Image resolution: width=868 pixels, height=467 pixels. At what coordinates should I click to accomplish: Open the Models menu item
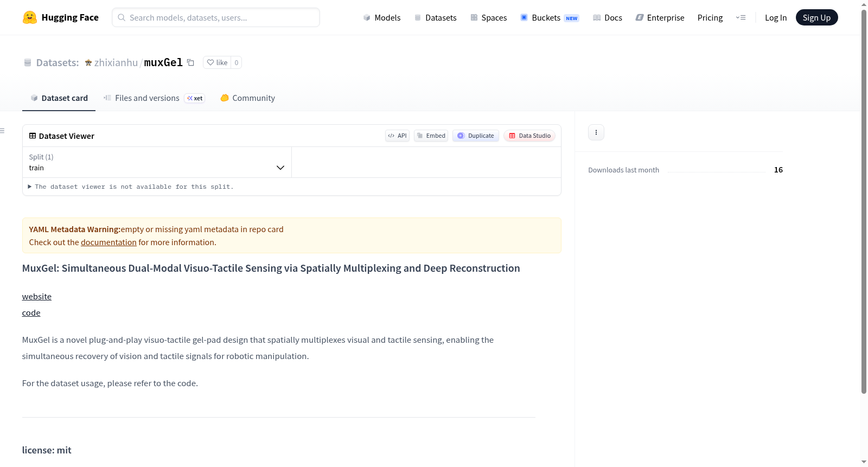tap(382, 18)
